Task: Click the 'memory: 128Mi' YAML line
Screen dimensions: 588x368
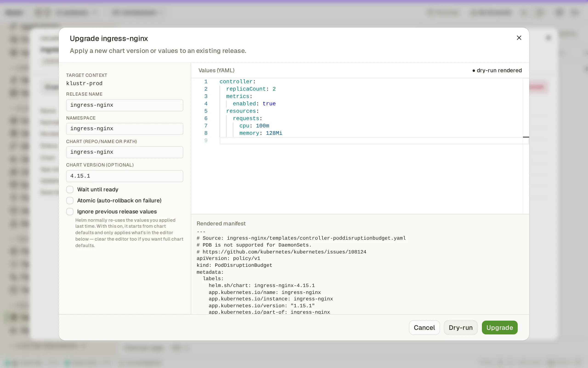Action: (x=261, y=133)
